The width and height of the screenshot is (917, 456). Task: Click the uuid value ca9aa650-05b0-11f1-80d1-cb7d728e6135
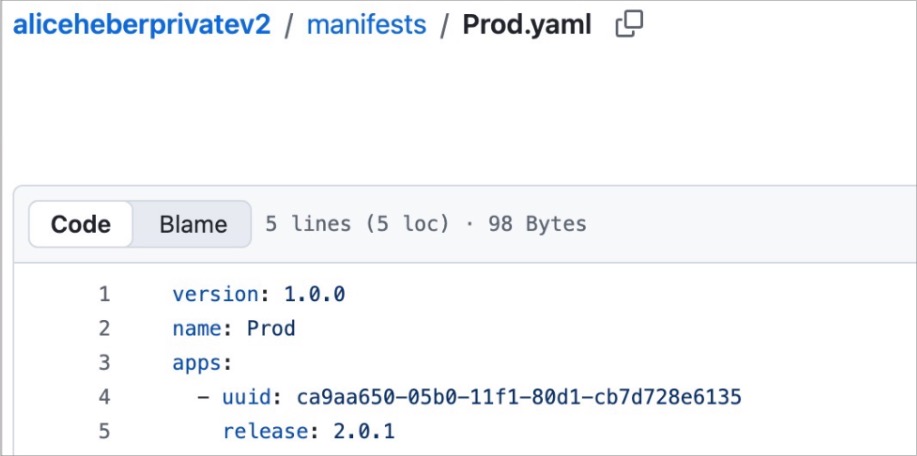click(519, 397)
